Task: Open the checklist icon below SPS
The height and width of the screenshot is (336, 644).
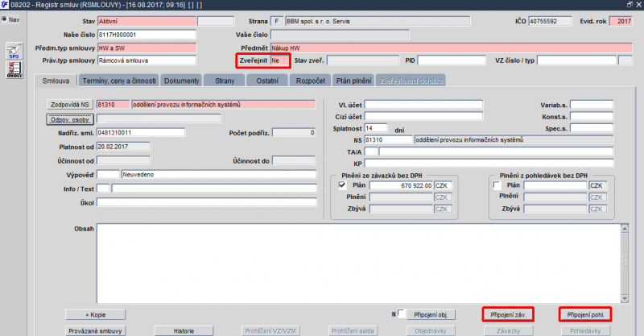Action: [14, 70]
